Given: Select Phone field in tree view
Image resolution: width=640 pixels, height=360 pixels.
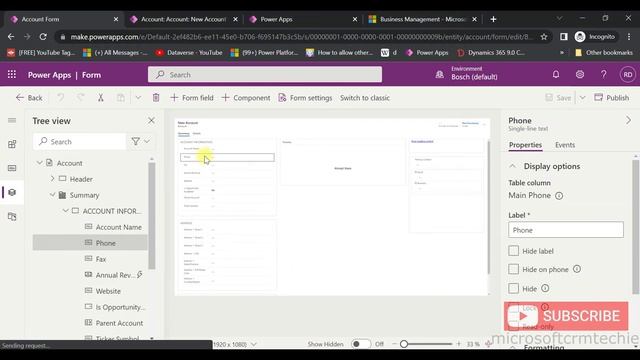Looking at the screenshot, I should click(90, 243).
